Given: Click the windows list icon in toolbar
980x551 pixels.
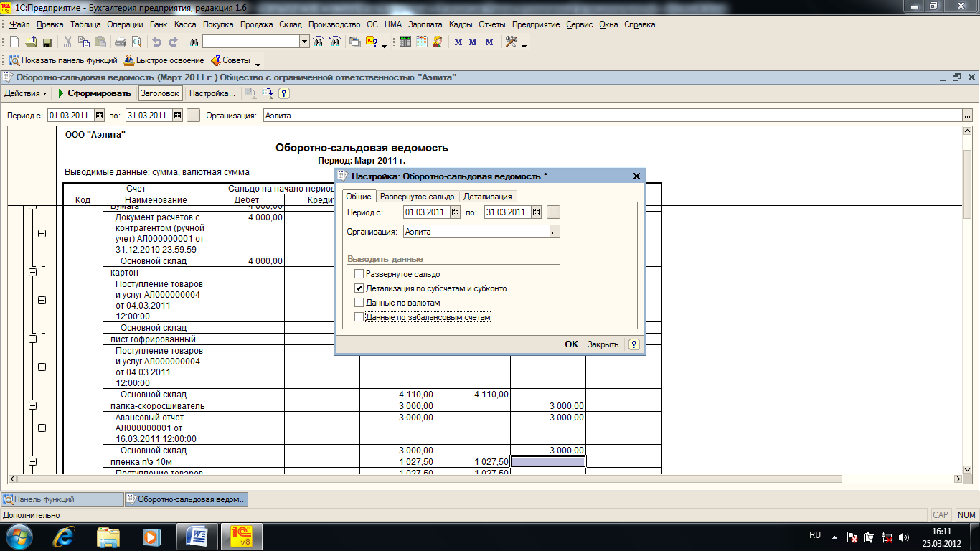Looking at the screenshot, I should point(354,42).
